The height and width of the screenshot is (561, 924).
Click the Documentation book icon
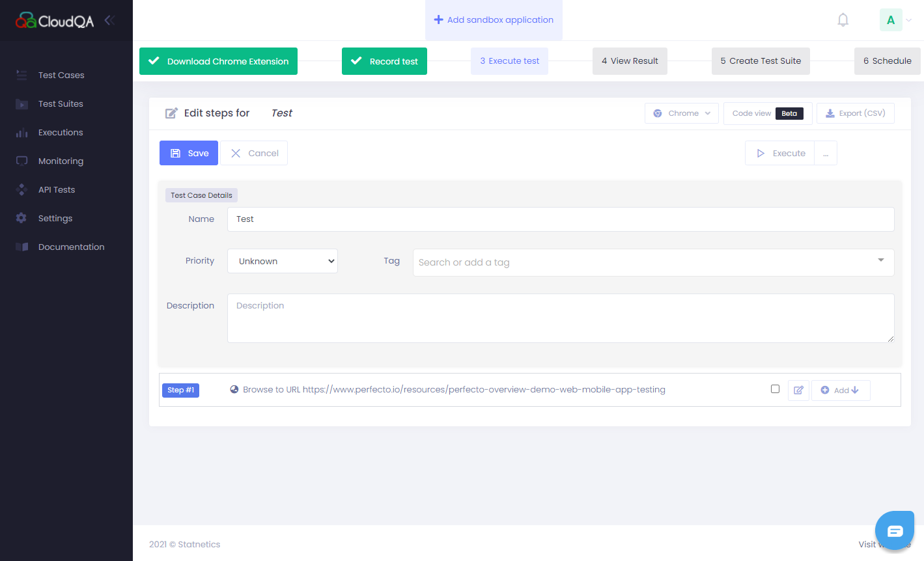click(21, 247)
